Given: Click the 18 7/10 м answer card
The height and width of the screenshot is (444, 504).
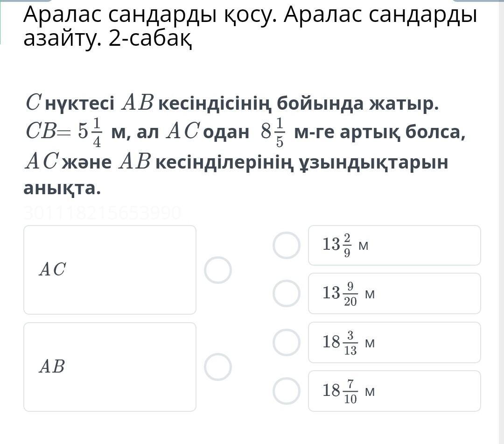Looking at the screenshot, I should (394, 391).
